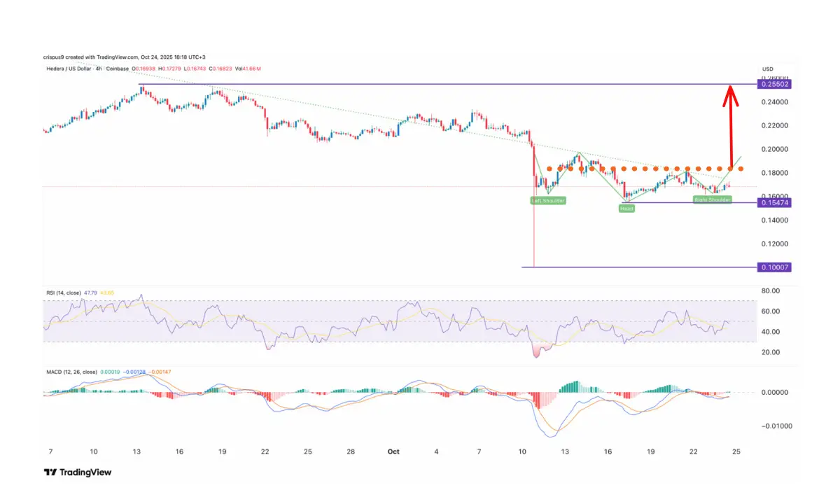840x504 pixels.
Task: Select the Right Shoulder label
Action: click(x=713, y=200)
